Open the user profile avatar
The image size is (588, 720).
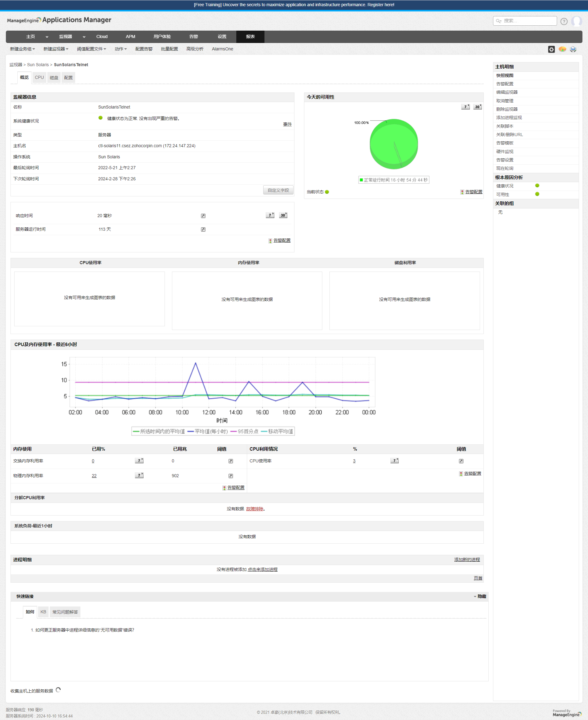pyautogui.click(x=576, y=21)
